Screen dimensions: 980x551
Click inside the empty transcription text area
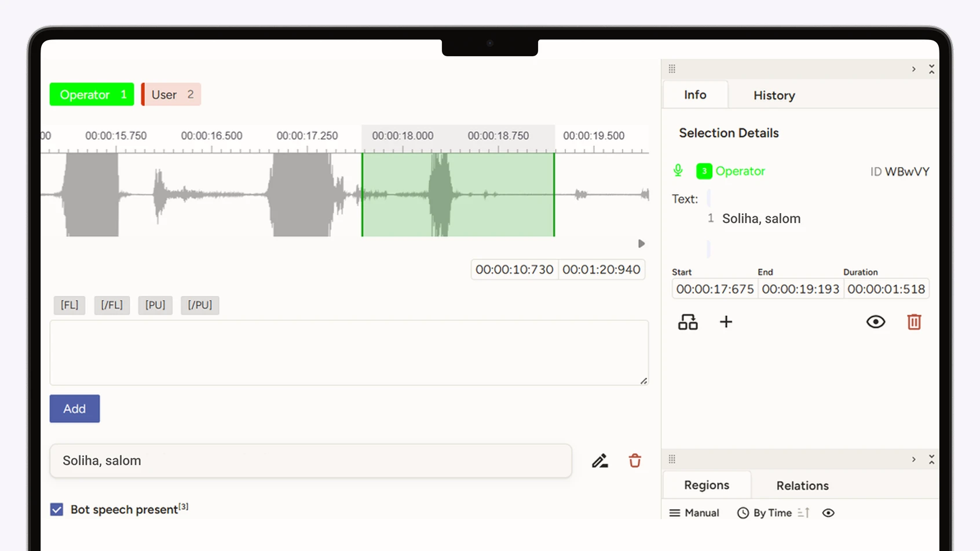click(x=349, y=352)
